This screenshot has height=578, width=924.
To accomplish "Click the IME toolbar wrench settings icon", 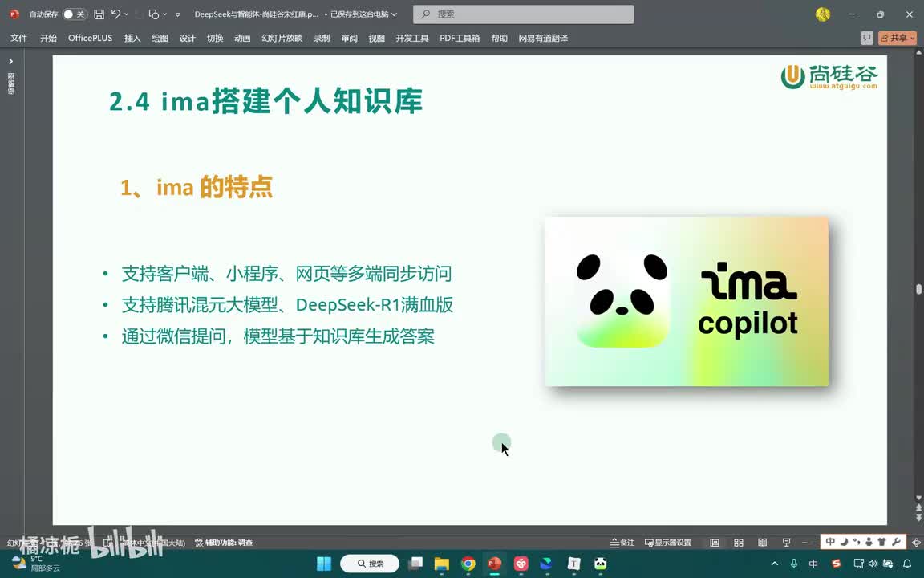I will pyautogui.click(x=896, y=541).
